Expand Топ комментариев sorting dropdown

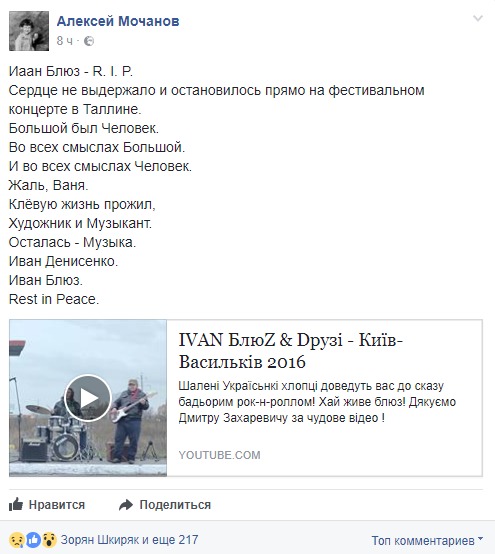(427, 540)
